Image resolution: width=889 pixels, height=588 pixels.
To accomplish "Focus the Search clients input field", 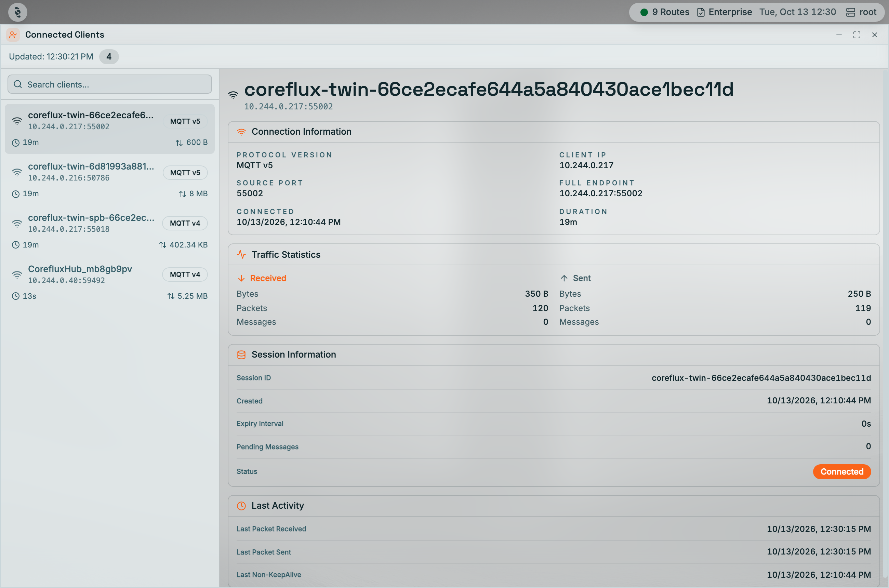I will click(x=109, y=84).
